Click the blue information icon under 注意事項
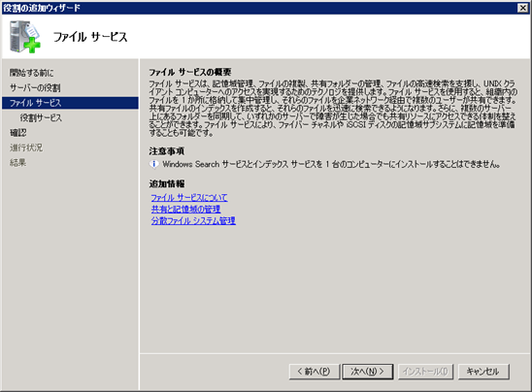Image resolution: width=532 pixels, height=392 pixels. point(154,164)
